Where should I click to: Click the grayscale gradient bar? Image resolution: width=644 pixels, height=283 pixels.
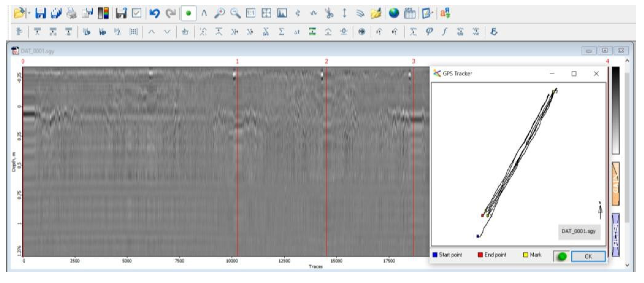(x=615, y=110)
